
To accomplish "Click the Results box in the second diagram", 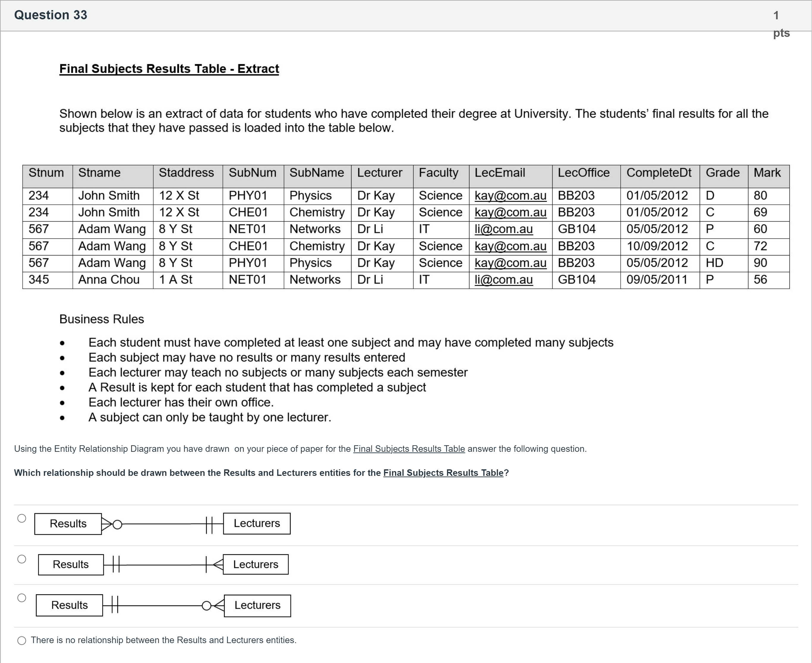I will pyautogui.click(x=71, y=564).
